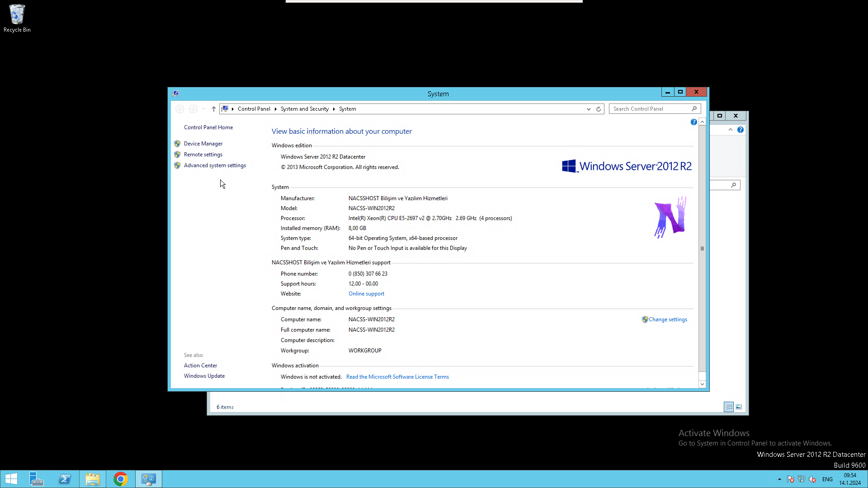Click the NACSSHOST purple N logo

670,217
